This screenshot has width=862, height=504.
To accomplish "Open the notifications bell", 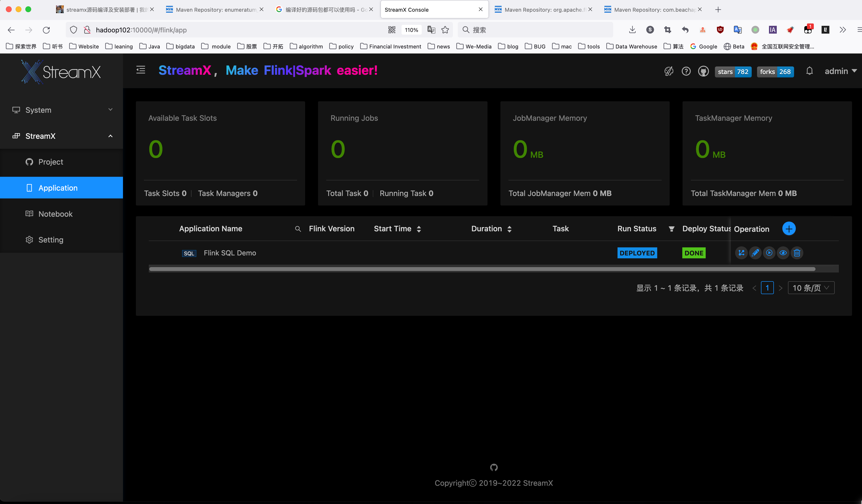I will (x=809, y=71).
